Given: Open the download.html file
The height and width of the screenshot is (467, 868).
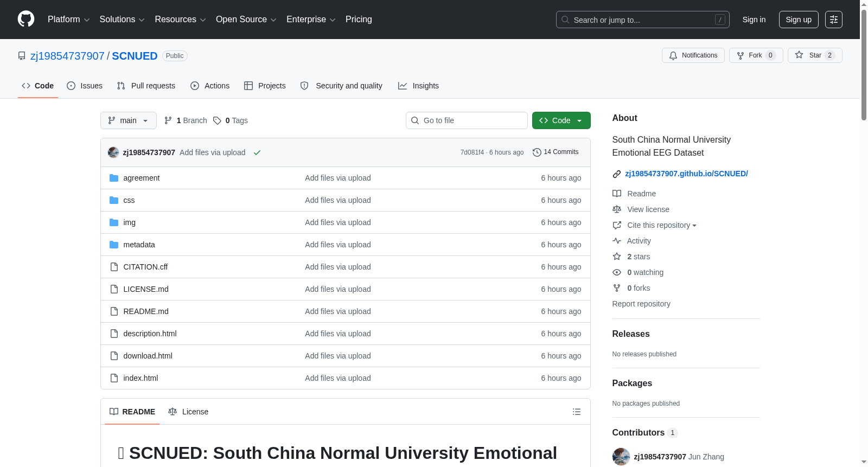Looking at the screenshot, I should 148,356.
